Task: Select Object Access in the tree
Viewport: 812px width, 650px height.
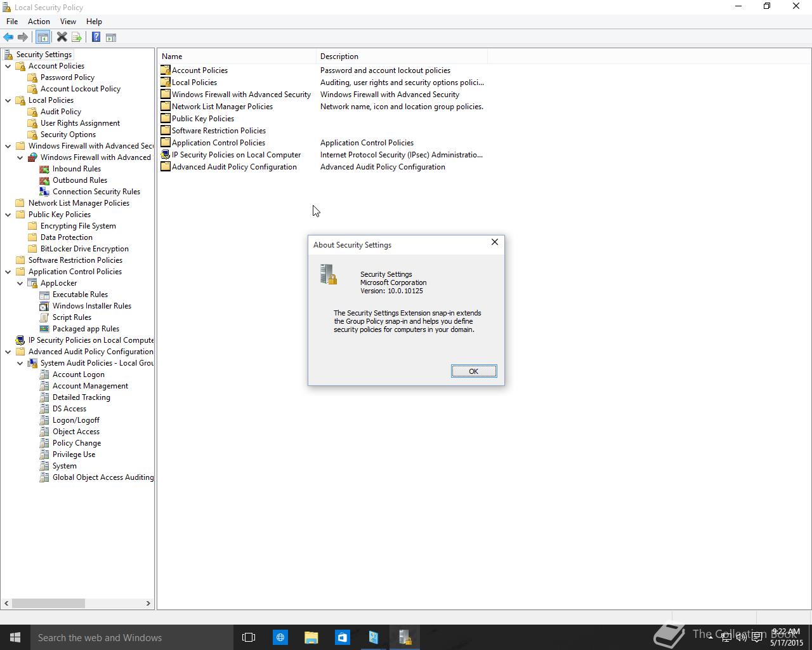Action: [x=76, y=432]
